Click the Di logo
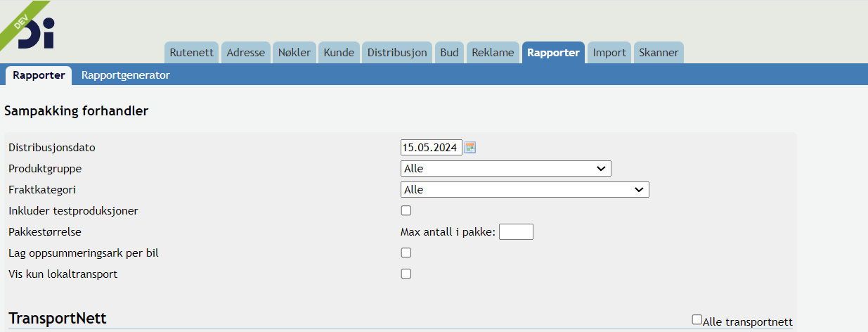The width and height of the screenshot is (868, 332). pyautogui.click(x=37, y=33)
